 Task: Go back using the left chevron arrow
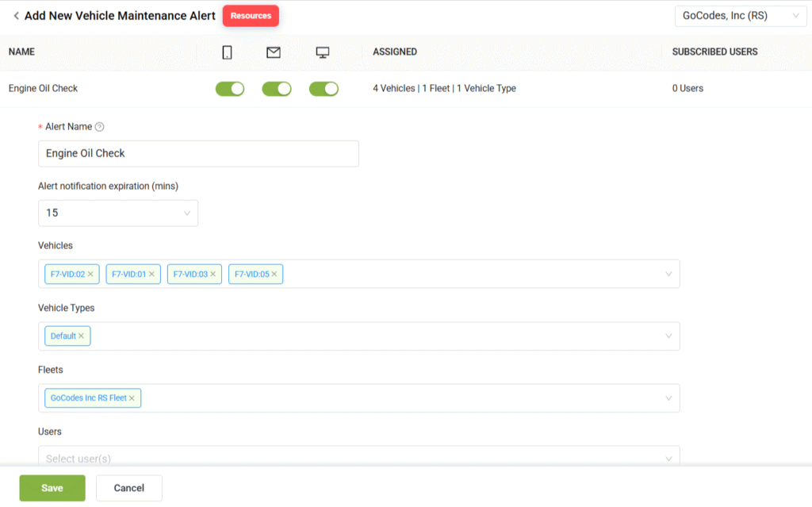coord(16,16)
